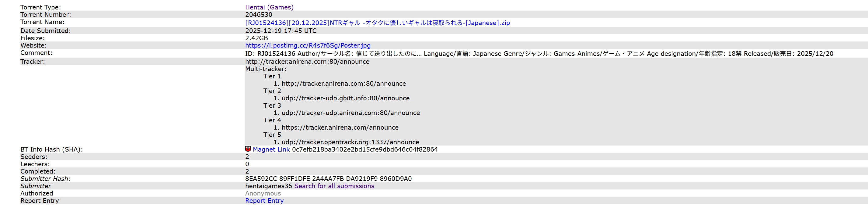The height and width of the screenshot is (208, 868).
Task: Click the date submitted value
Action: 281,31
